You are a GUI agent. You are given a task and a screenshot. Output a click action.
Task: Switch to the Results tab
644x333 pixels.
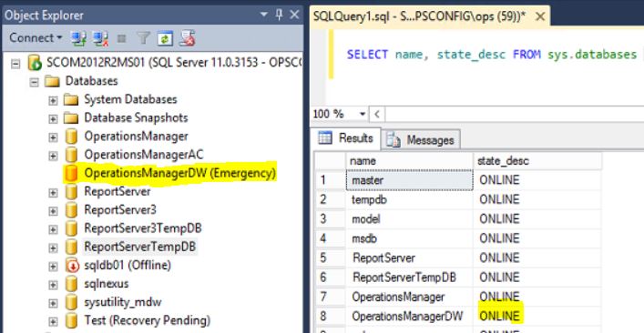coord(345,138)
